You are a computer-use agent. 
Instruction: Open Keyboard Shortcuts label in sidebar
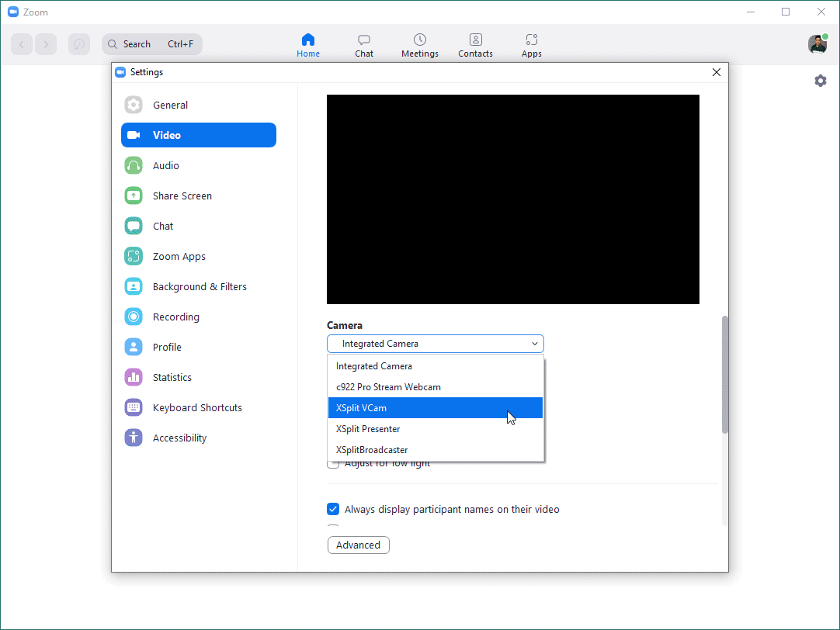coord(197,407)
